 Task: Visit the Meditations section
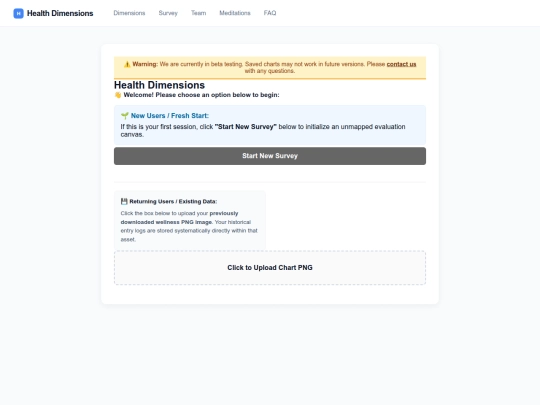[235, 13]
